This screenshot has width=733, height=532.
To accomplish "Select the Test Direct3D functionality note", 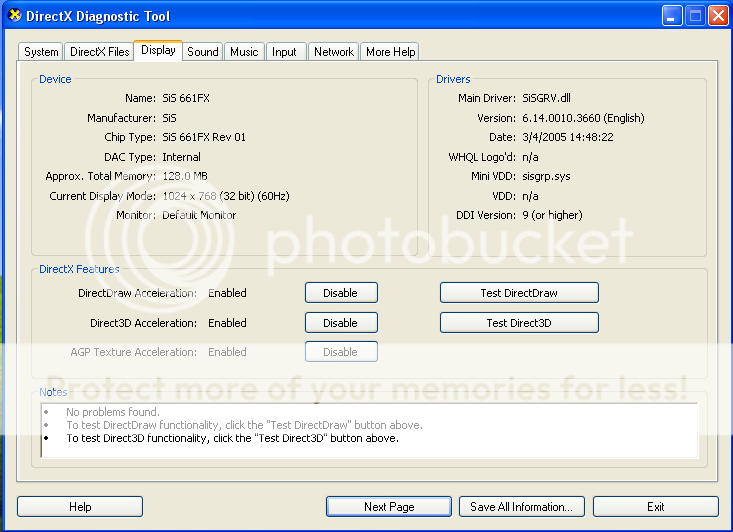I will point(232,438).
